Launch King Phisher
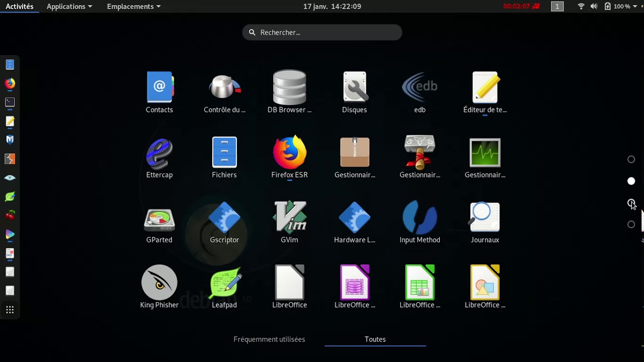The image size is (644, 362). coord(159,288)
